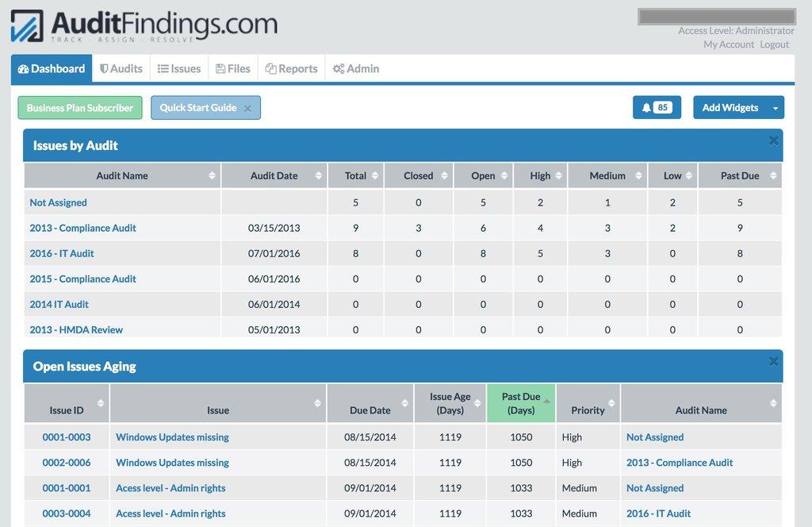
Task: Open issue 0001-0003
Action: point(67,437)
